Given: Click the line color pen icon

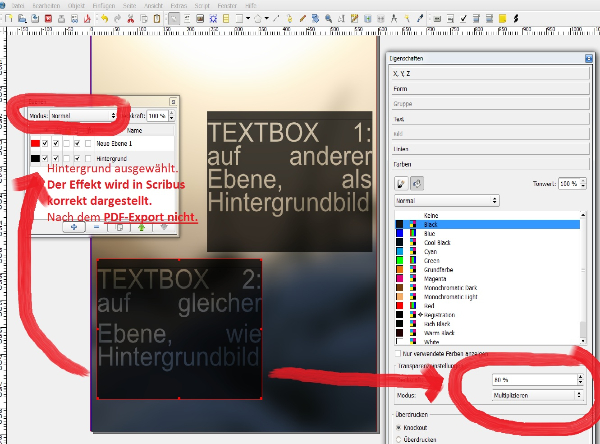Looking at the screenshot, I should tap(400, 184).
